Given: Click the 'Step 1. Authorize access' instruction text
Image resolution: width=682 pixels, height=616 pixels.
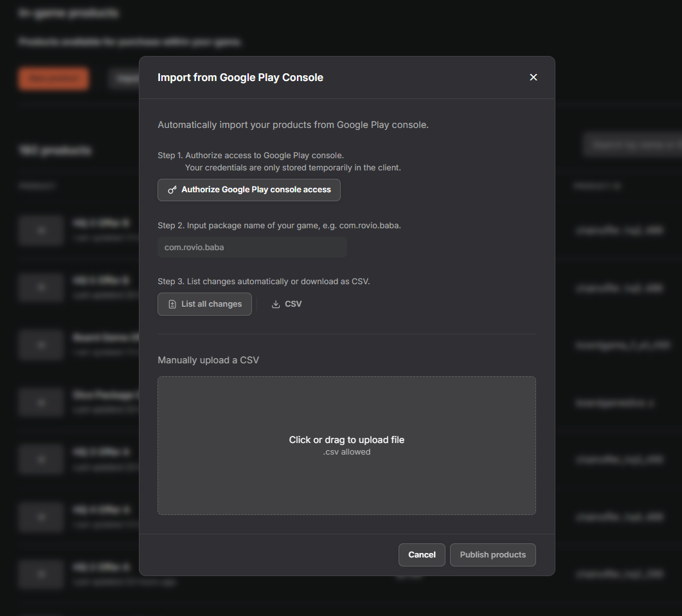Looking at the screenshot, I should click(251, 156).
